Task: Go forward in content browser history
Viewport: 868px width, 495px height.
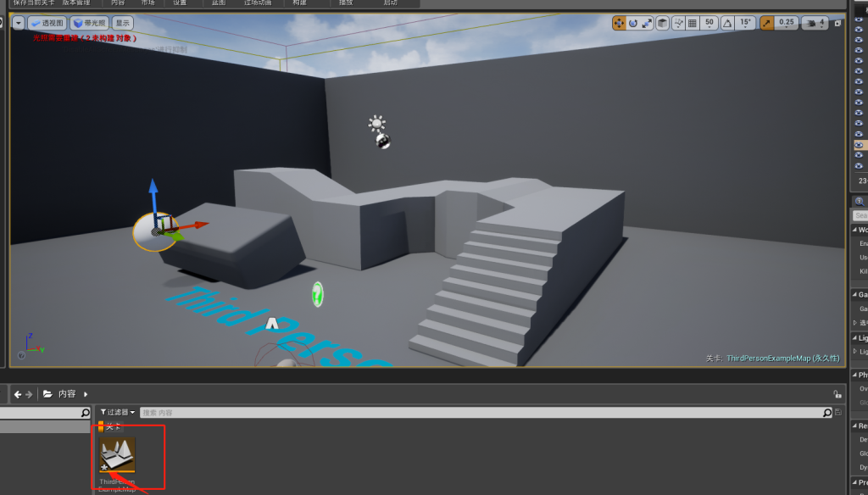Action: point(29,394)
